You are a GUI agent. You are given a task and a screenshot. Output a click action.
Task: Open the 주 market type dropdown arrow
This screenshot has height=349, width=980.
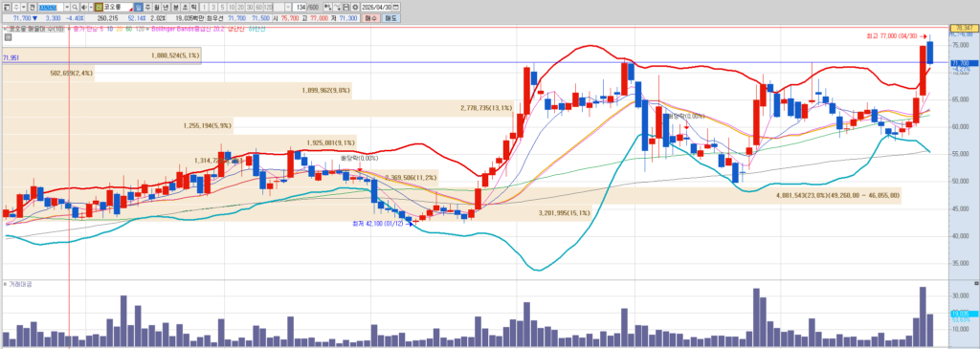pyautogui.click(x=24, y=7)
